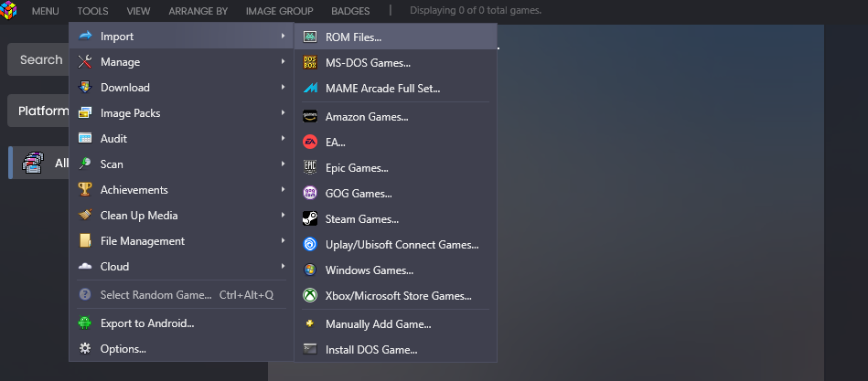The height and width of the screenshot is (381, 868).
Task: Open the BADGES menu
Action: [x=351, y=11]
